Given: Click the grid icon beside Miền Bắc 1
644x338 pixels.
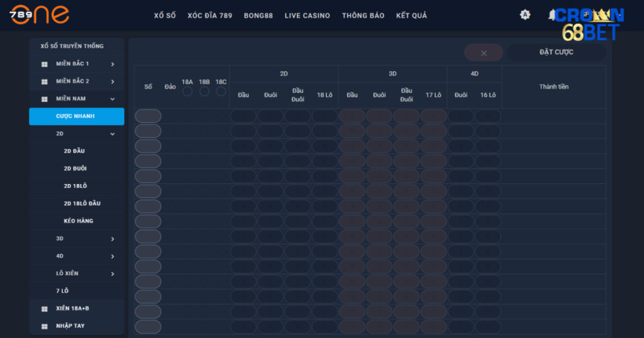Looking at the screenshot, I should pyautogui.click(x=45, y=64).
